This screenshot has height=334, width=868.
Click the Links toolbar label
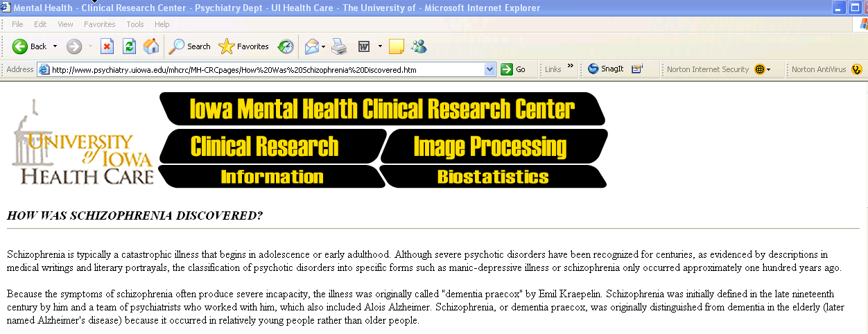(x=553, y=69)
